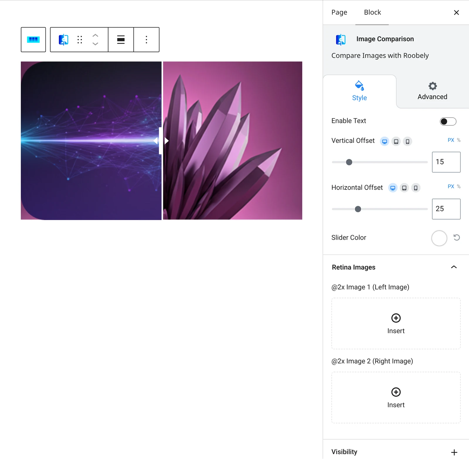
Task: Click the comparison slider handle on image
Action: tap(161, 141)
